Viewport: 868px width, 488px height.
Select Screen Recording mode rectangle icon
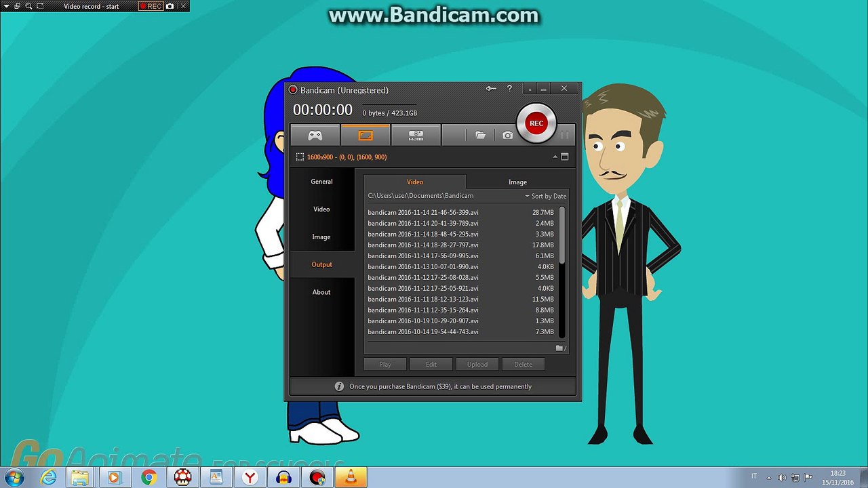pyautogui.click(x=366, y=135)
